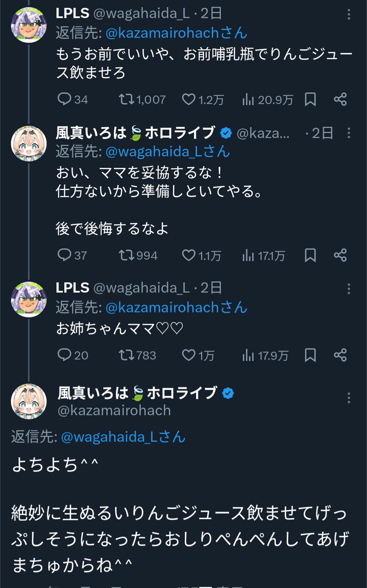The width and height of the screenshot is (367, 588).
Task: Open more menu on お姉ちゃんママ tweet
Action: pos(349,289)
